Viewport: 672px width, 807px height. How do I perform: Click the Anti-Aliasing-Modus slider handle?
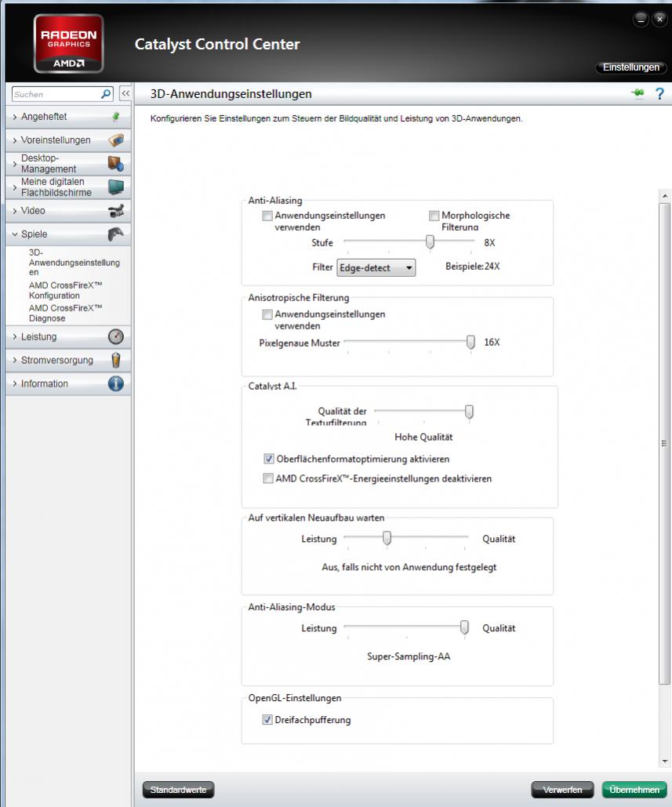tap(464, 627)
